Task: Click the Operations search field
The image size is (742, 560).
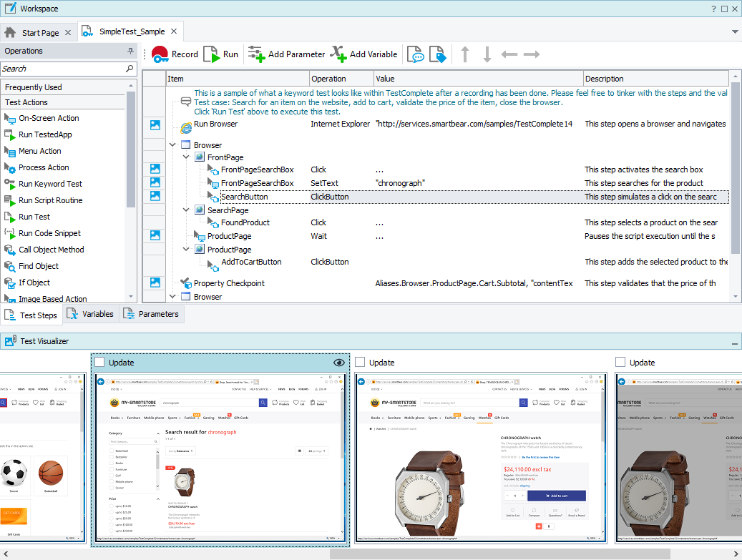Action: (x=62, y=69)
